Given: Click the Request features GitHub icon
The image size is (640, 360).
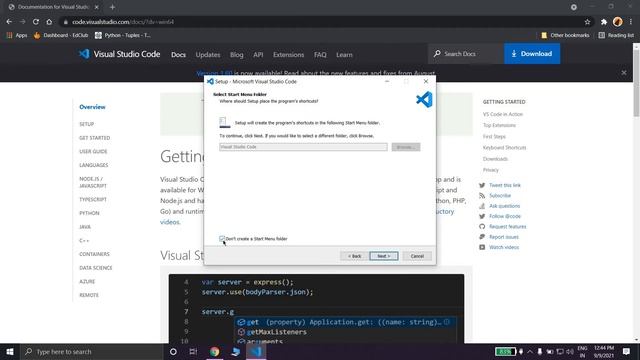Looking at the screenshot, I should click(x=482, y=227).
